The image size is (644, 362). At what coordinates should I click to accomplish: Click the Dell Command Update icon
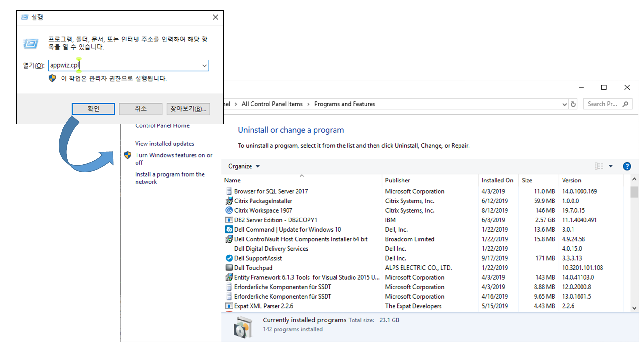[x=229, y=229]
